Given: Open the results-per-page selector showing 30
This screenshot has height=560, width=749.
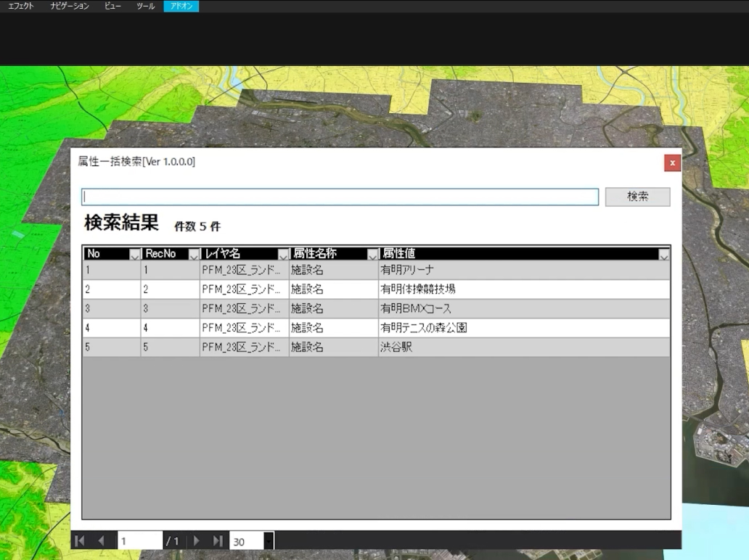Looking at the screenshot, I should (250, 539).
